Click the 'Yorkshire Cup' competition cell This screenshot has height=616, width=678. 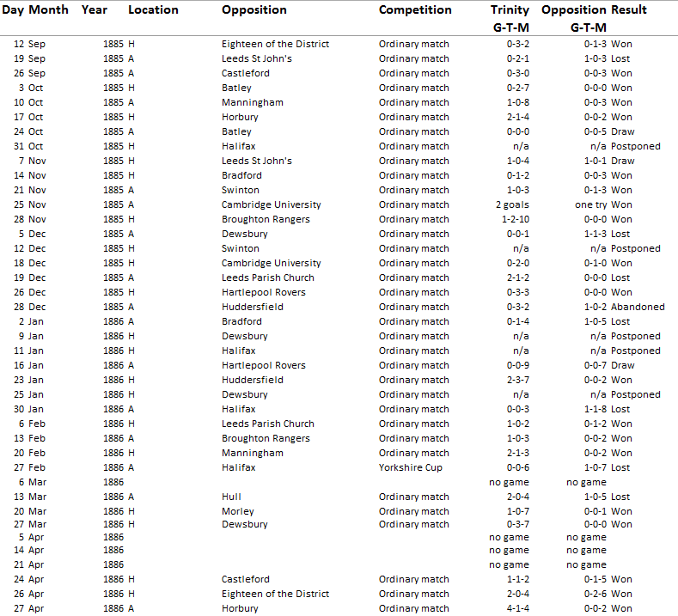(411, 467)
